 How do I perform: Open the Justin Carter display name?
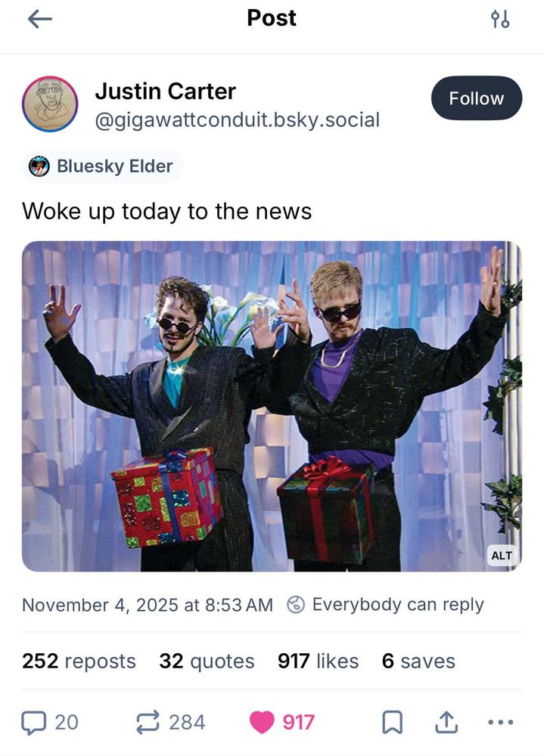[x=165, y=91]
